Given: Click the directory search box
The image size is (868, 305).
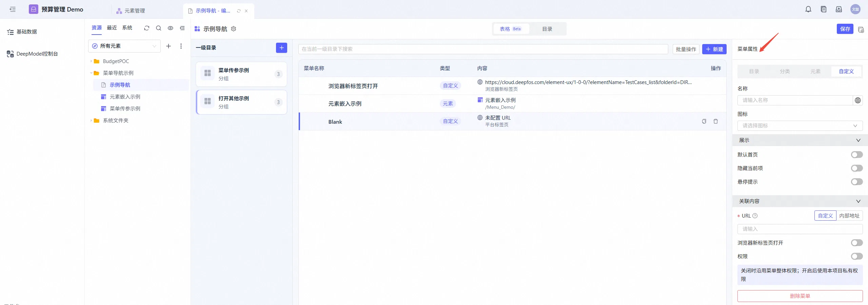Looking at the screenshot, I should tap(483, 49).
